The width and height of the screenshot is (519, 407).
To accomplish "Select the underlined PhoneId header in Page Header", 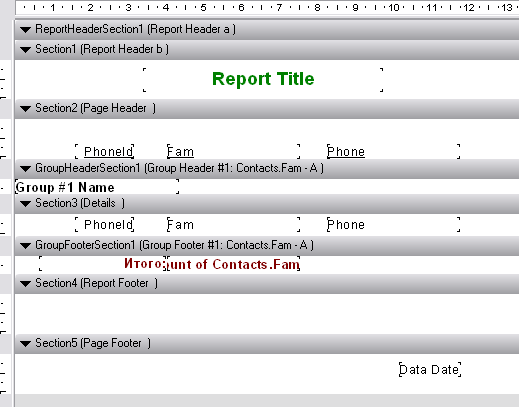I will [105, 152].
